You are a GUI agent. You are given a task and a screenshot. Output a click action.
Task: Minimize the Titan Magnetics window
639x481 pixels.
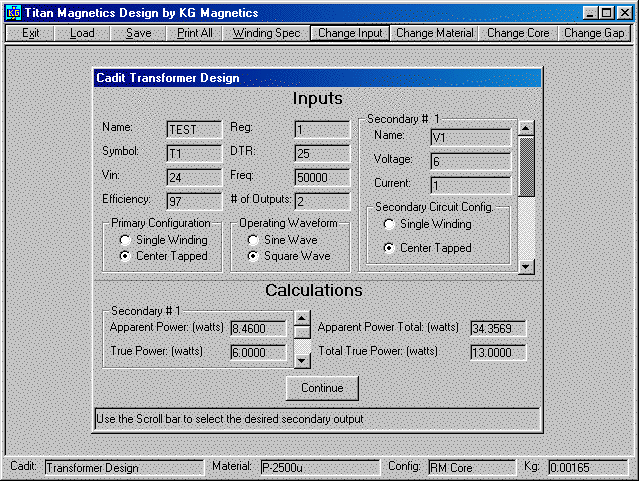click(590, 13)
